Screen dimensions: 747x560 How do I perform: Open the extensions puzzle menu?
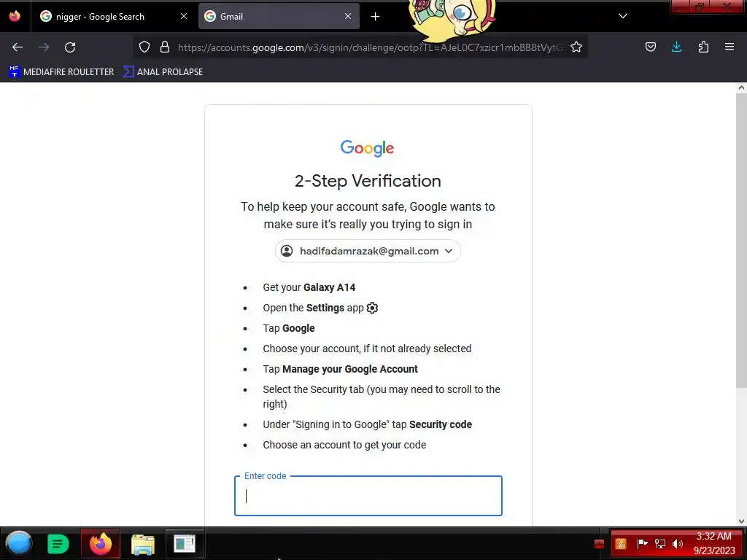[703, 47]
